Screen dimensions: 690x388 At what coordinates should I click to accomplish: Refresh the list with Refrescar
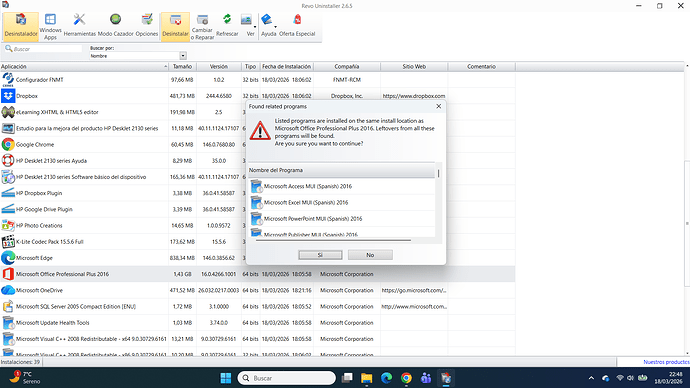(227, 27)
